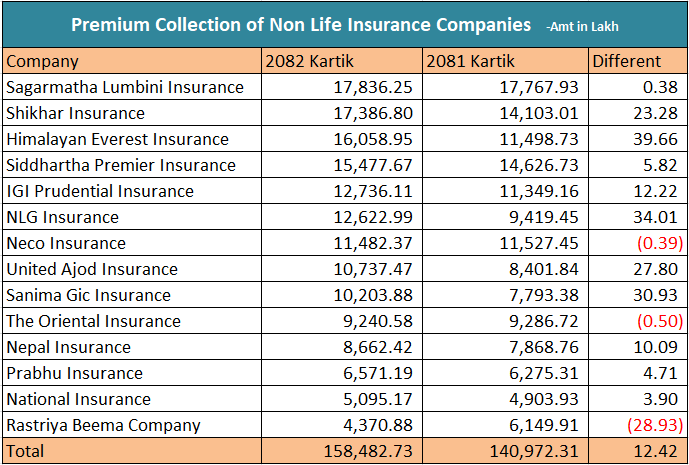Select United Ajod Insurance cell
This screenshot has height=465, width=689.
92,269
